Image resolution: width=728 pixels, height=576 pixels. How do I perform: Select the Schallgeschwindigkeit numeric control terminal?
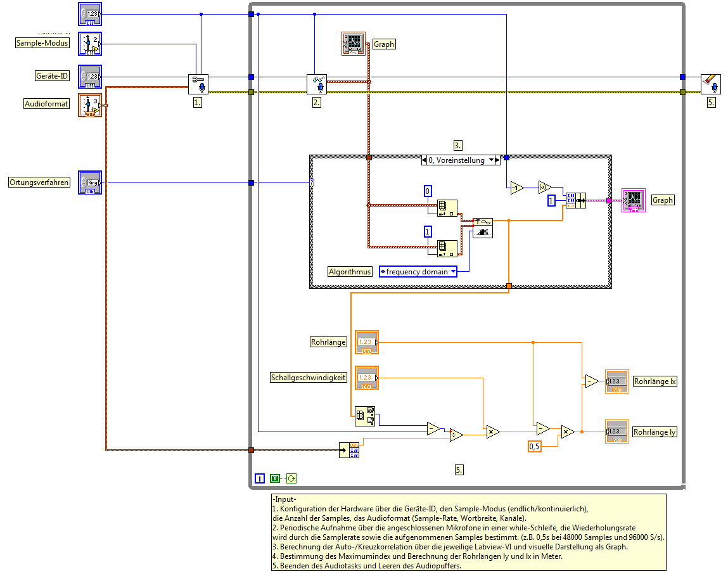[x=367, y=378]
